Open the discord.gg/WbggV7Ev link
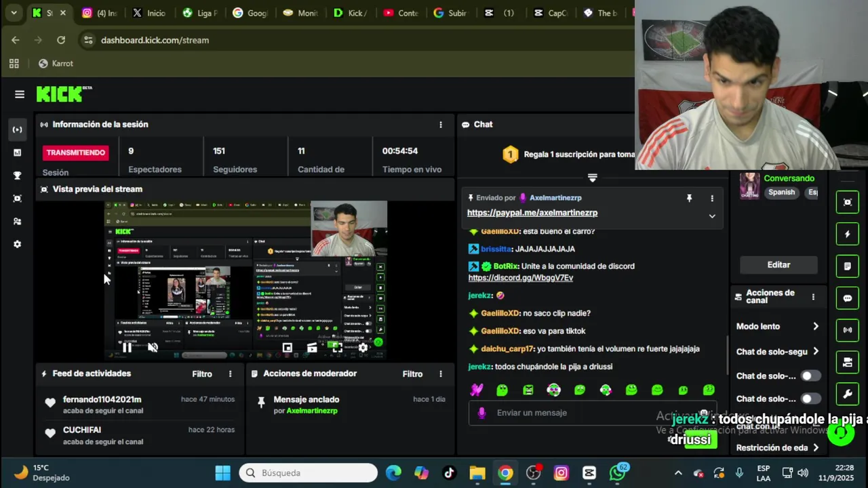The width and height of the screenshot is (868, 488). [x=521, y=278]
